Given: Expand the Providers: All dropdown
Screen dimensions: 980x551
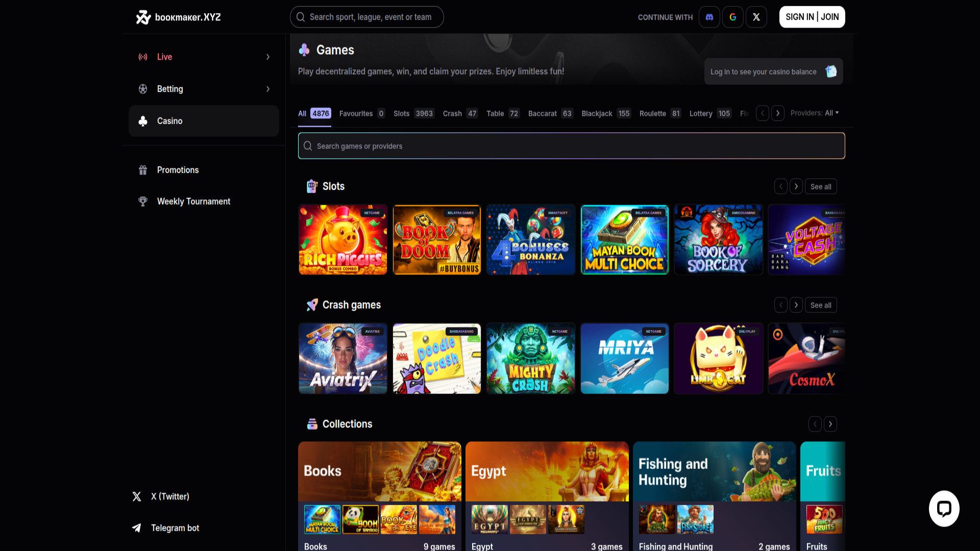Looking at the screenshot, I should tap(815, 113).
